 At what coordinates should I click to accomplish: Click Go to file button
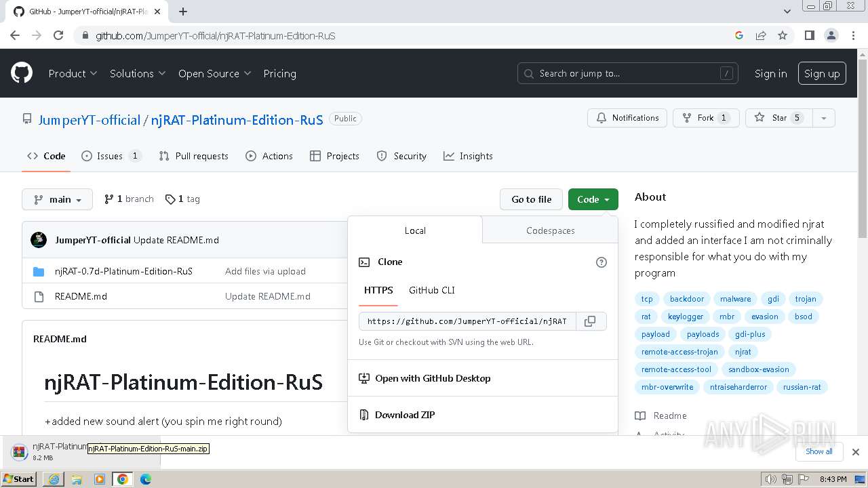[x=532, y=199]
